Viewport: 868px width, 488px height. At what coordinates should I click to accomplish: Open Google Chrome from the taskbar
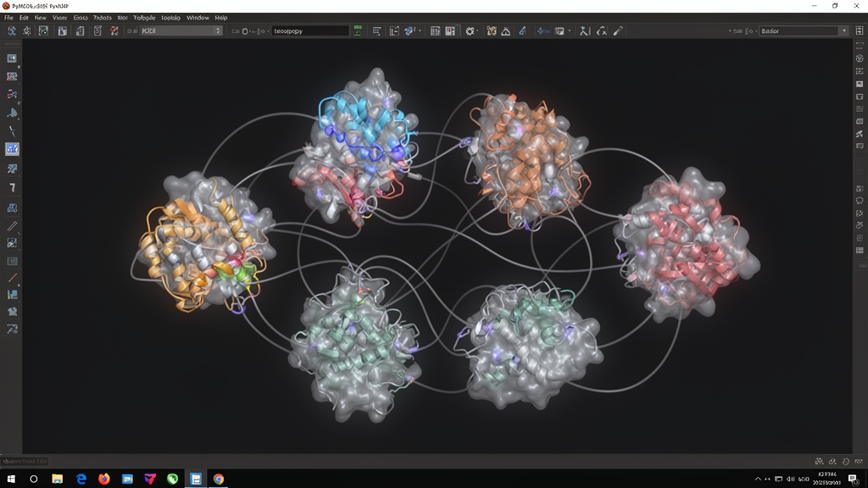coord(219,480)
